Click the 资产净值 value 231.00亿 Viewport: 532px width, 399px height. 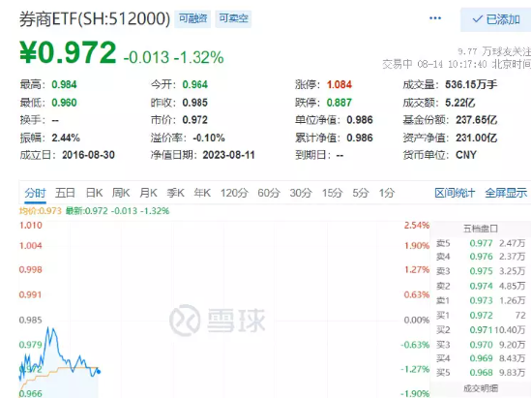(x=476, y=138)
